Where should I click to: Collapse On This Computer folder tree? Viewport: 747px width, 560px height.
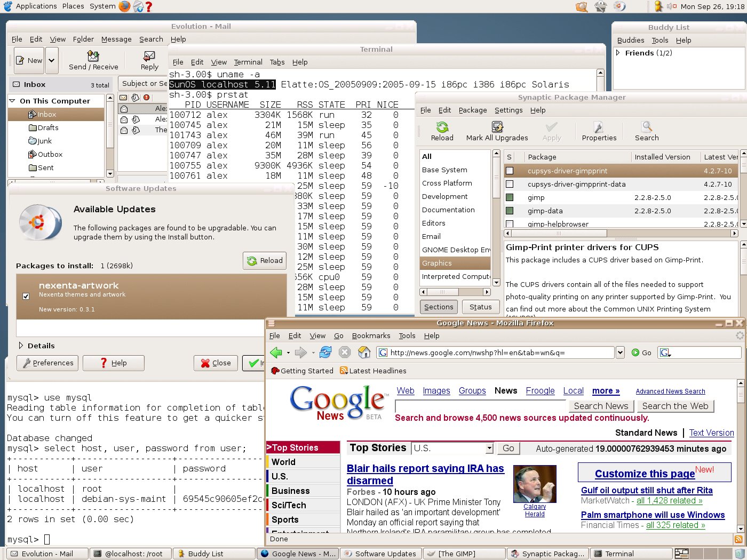click(x=12, y=101)
